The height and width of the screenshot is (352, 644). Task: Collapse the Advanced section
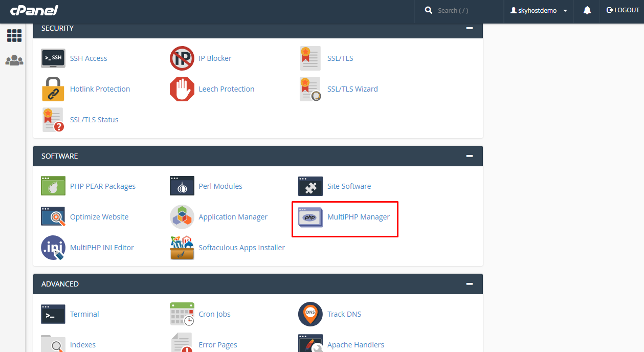pyautogui.click(x=470, y=284)
